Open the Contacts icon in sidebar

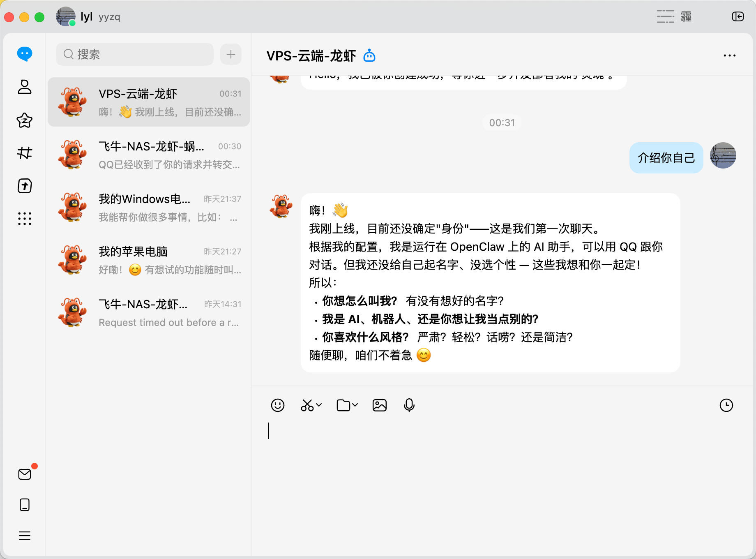25,87
